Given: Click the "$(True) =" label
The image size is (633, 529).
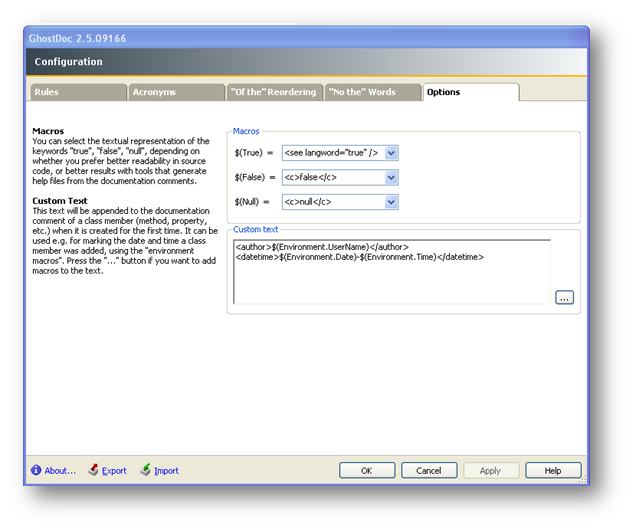Looking at the screenshot, I should pyautogui.click(x=254, y=153).
